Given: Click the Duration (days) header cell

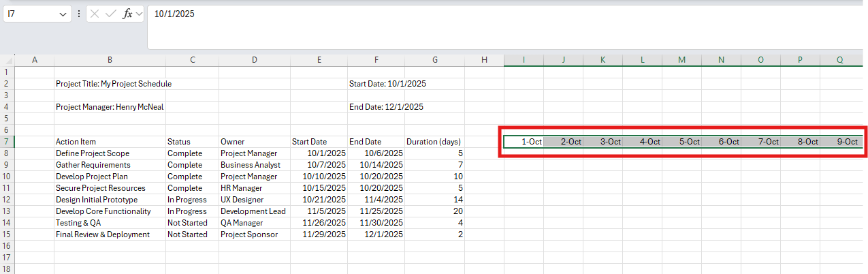Looking at the screenshot, I should (435, 142).
